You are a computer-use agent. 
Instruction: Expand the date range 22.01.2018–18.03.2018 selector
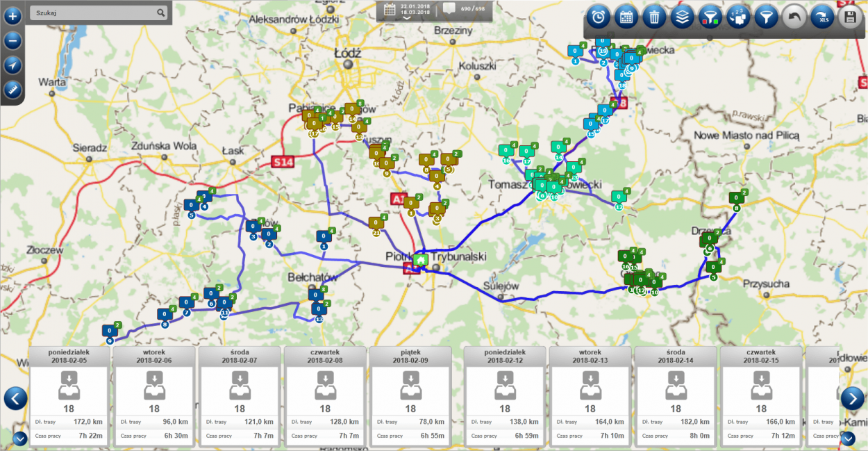click(x=408, y=10)
